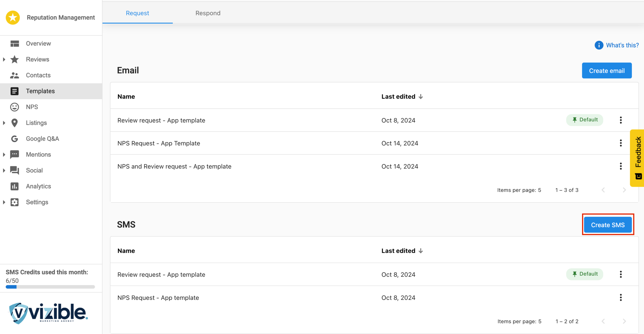The image size is (644, 334).
Task: Select the Request tab
Action: pyautogui.click(x=137, y=13)
